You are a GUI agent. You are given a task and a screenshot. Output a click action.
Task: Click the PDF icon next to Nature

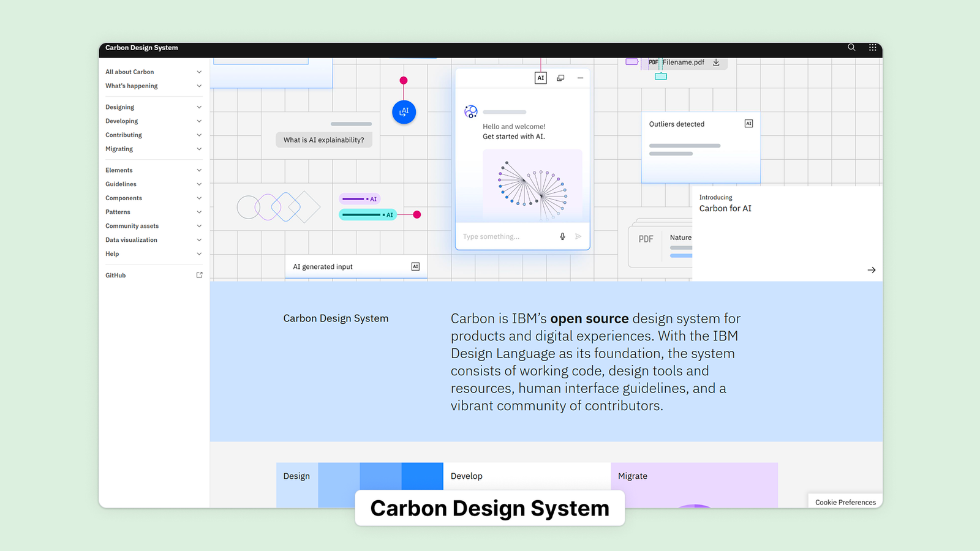tap(646, 239)
